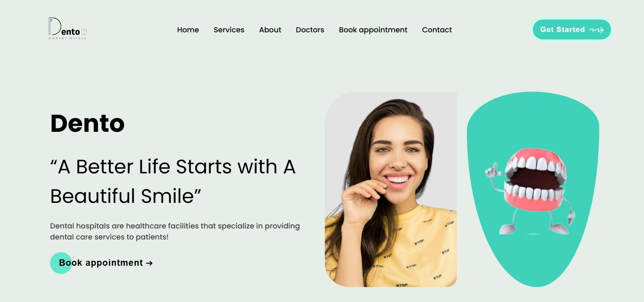Choose Book appointment in top navigation
The image size is (644, 302).
(373, 30)
